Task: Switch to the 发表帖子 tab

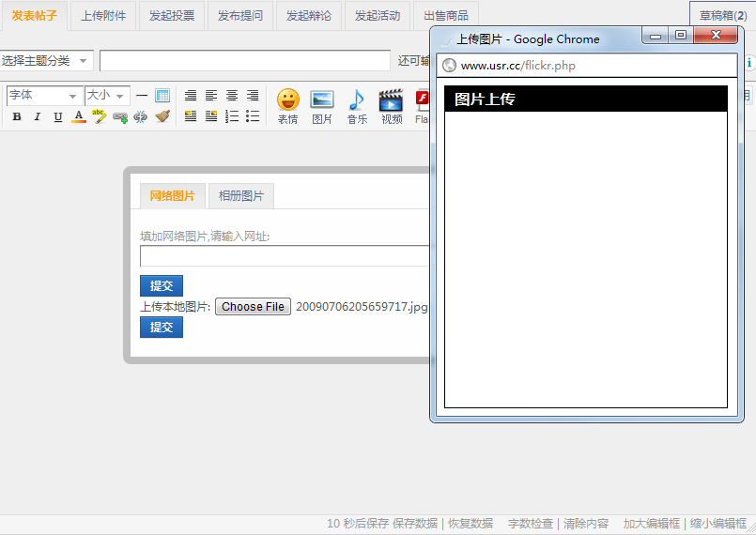Action: tap(34, 16)
